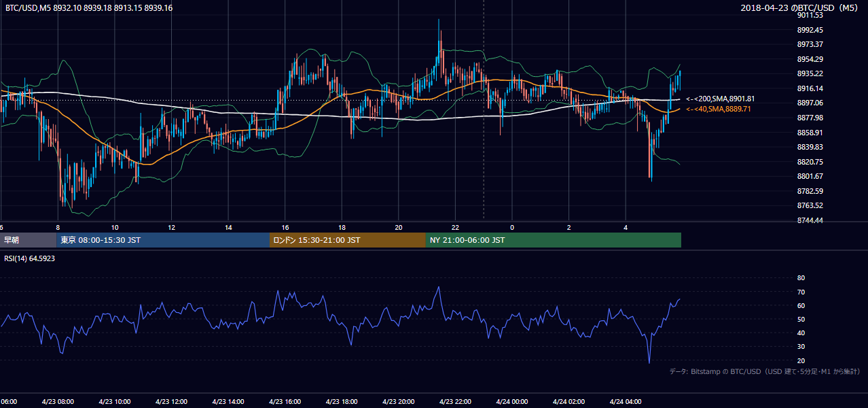Click hour tick 14 under price chart

pos(228,227)
